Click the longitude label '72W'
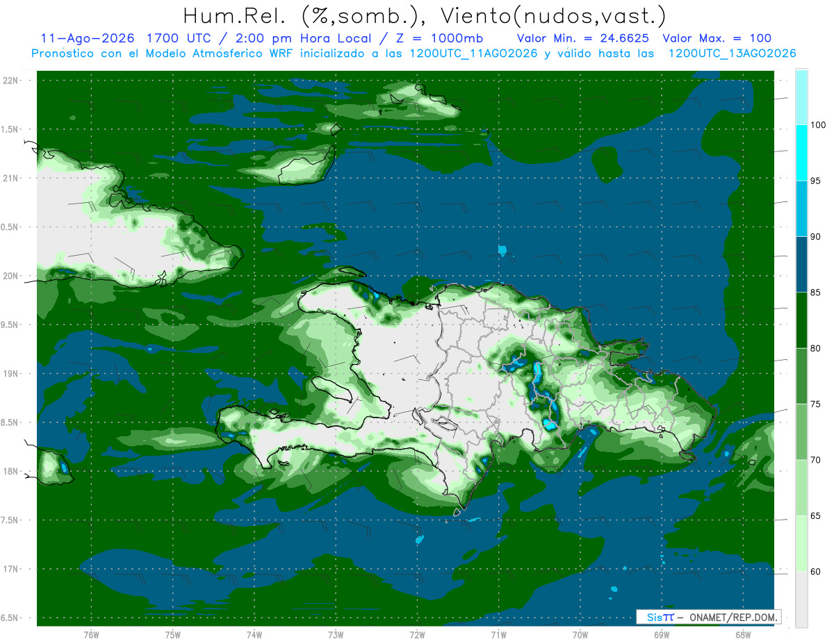 click(417, 635)
